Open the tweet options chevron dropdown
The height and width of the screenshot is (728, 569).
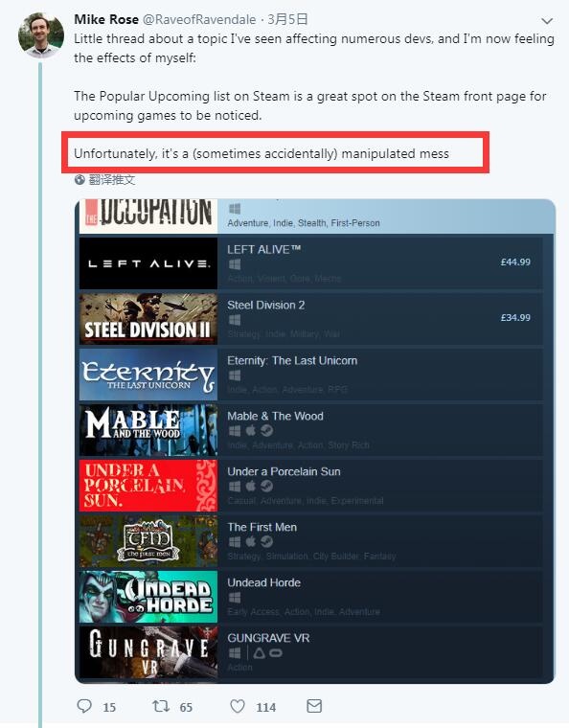(x=547, y=21)
